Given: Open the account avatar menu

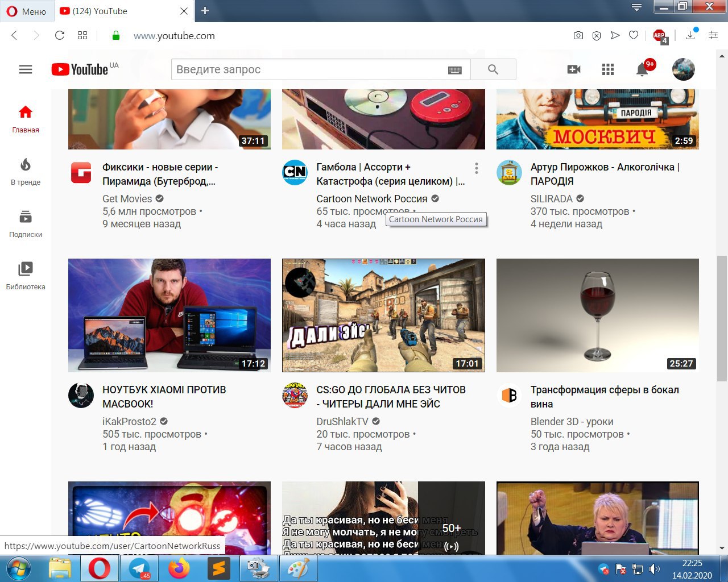Looking at the screenshot, I should (684, 69).
